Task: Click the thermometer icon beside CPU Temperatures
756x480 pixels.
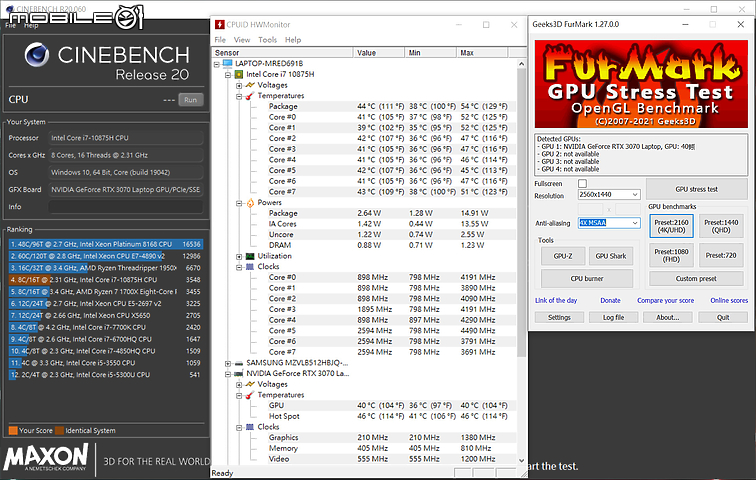Action: pos(250,96)
